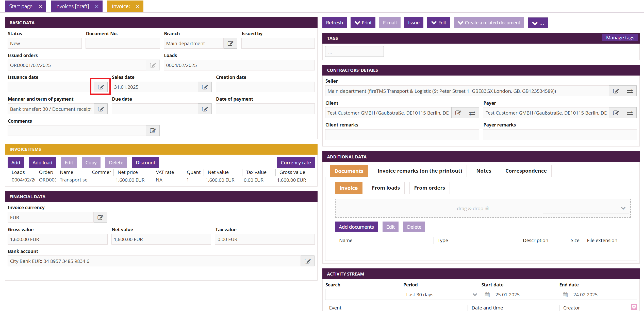The image size is (644, 311).
Task: Click the Sales date edit icon
Action: [x=205, y=87]
